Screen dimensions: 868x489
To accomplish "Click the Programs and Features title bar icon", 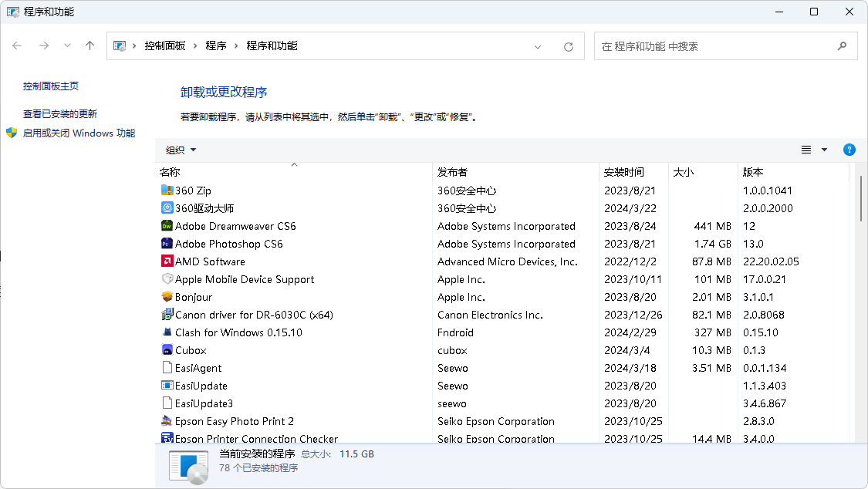I will [x=13, y=12].
